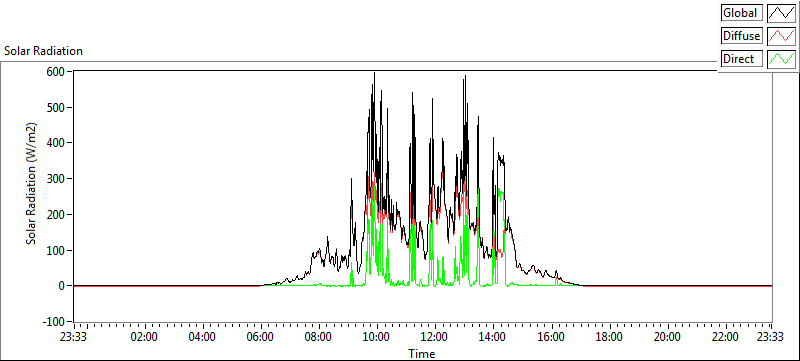Click the 02:00 marker on time axis

click(x=143, y=337)
